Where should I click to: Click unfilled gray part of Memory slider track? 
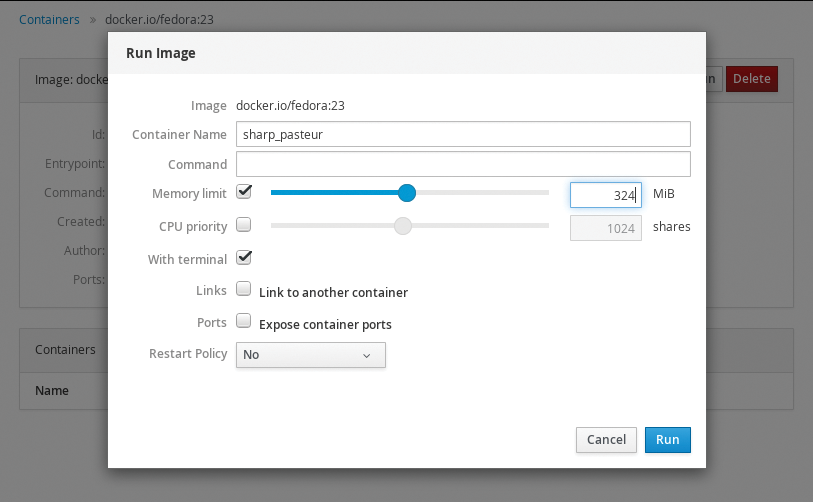[x=480, y=193]
